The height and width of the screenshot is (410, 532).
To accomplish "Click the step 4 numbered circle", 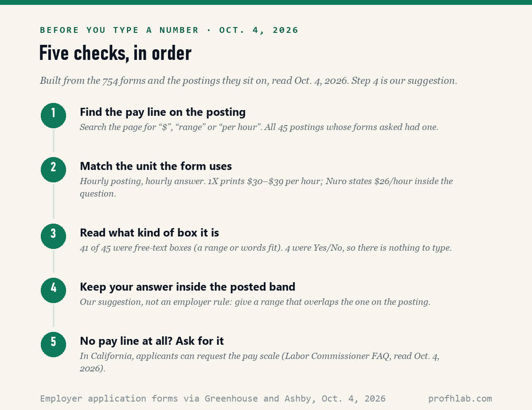I will pos(53,290).
